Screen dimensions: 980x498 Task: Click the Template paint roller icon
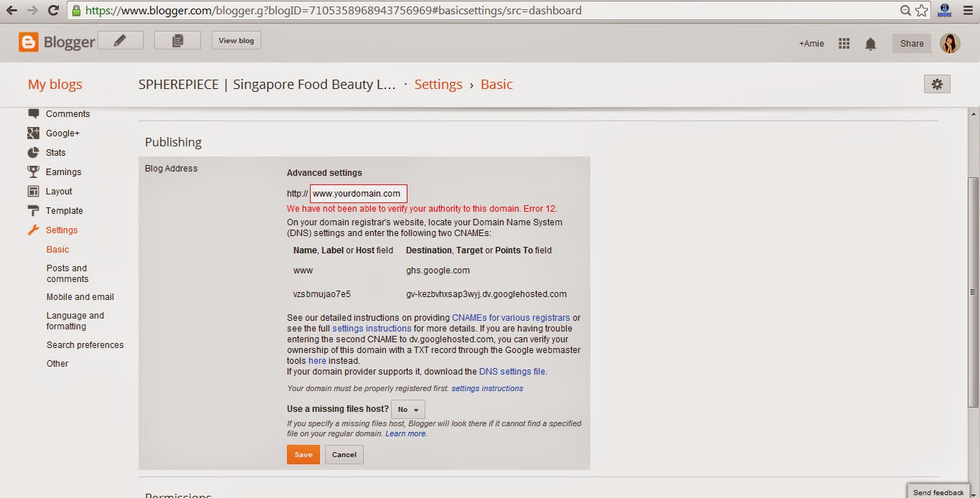pos(33,210)
